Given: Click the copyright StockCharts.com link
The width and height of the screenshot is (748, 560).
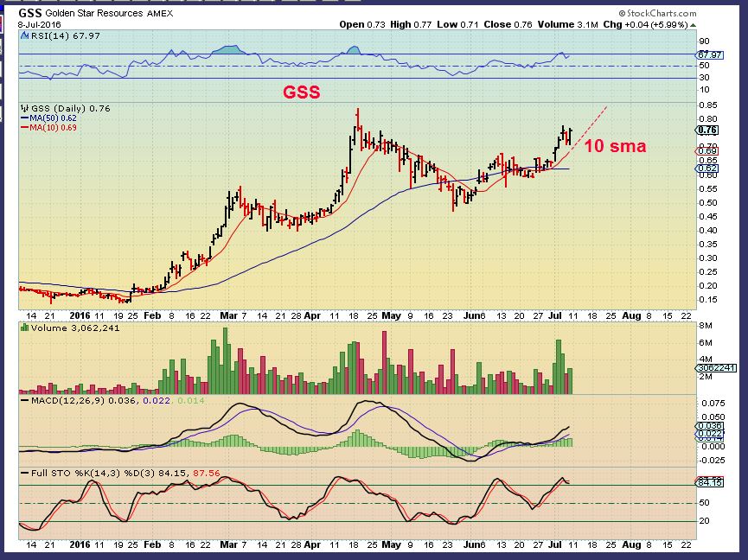Looking at the screenshot, I should (x=657, y=13).
